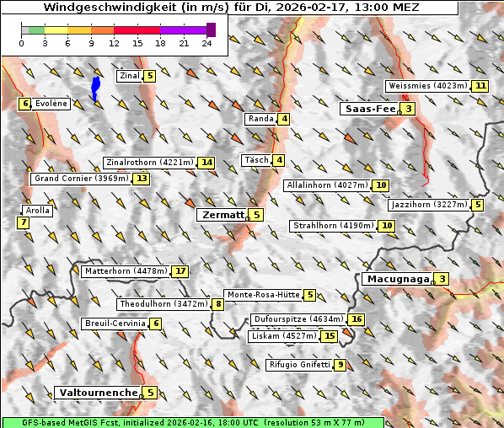
Task: Click the wind value 15 beside Liskam
Action: pyautogui.click(x=330, y=336)
